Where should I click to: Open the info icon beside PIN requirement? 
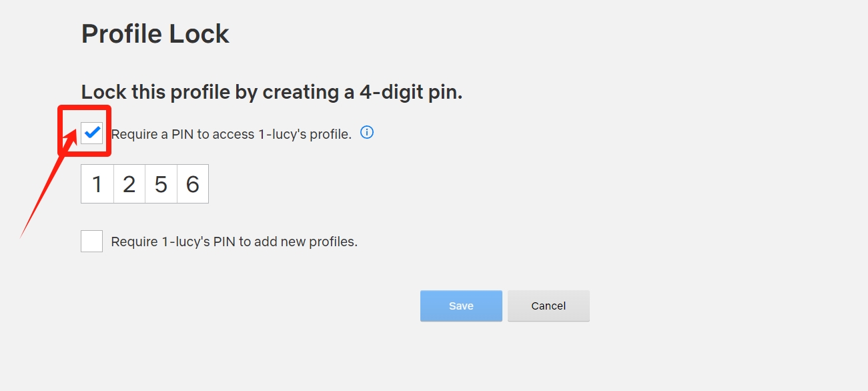[x=367, y=132]
